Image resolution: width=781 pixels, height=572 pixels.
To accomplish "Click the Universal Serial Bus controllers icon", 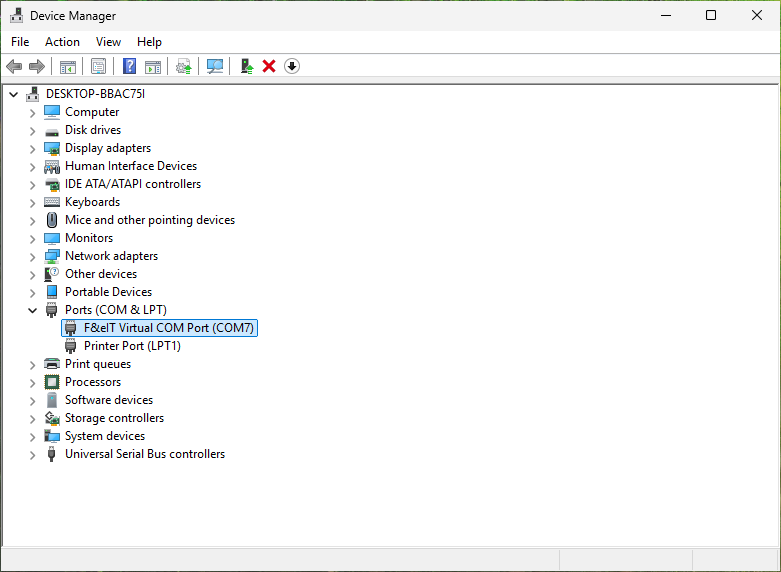I will point(51,454).
